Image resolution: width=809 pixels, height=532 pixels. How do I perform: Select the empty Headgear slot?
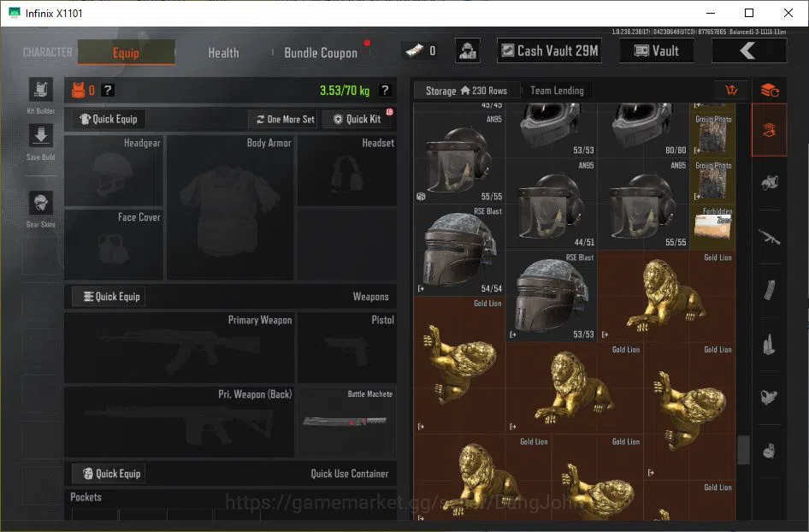pos(114,171)
